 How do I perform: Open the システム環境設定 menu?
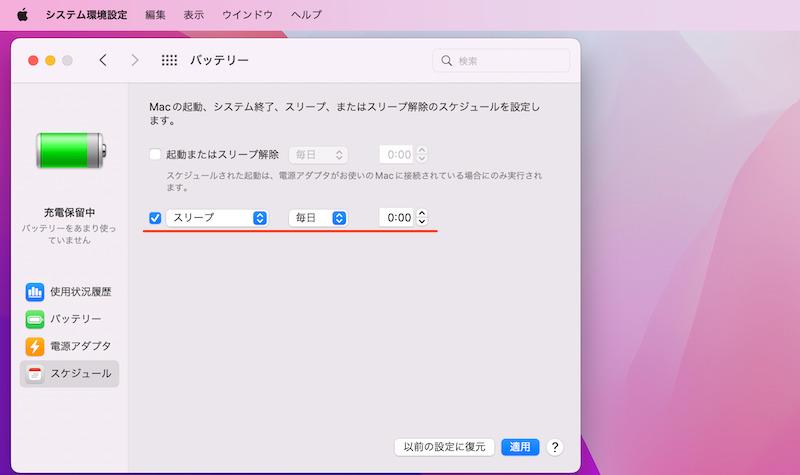(x=86, y=15)
